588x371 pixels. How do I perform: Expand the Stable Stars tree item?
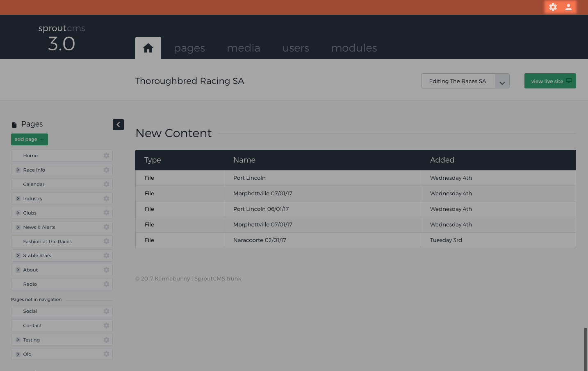click(18, 256)
